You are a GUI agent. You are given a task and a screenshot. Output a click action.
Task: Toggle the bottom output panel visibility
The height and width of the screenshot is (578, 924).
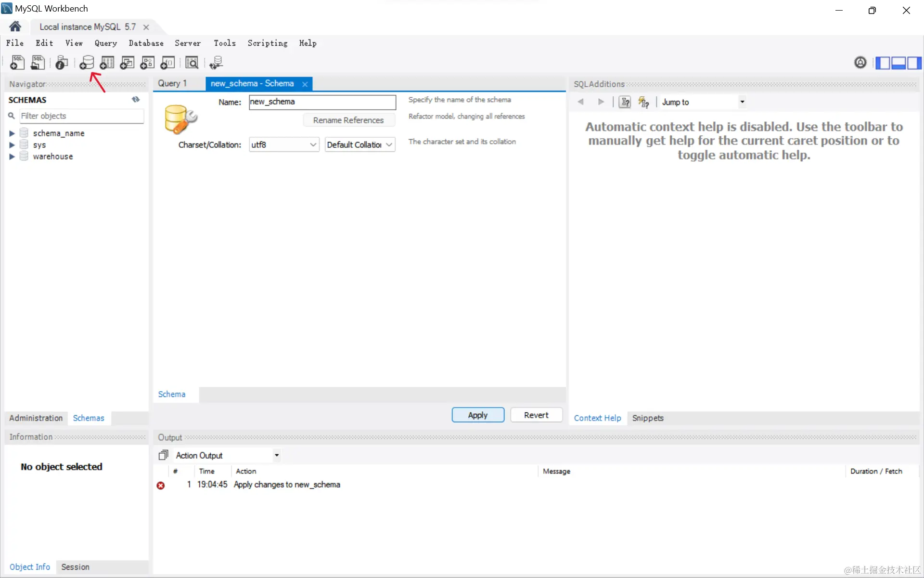(898, 63)
